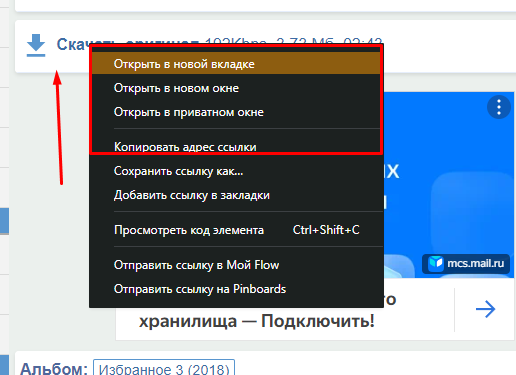Image resolution: width=516 pixels, height=375 pixels.
Task: Click the mcs.mail.ru cube logo icon
Action: 435,263
